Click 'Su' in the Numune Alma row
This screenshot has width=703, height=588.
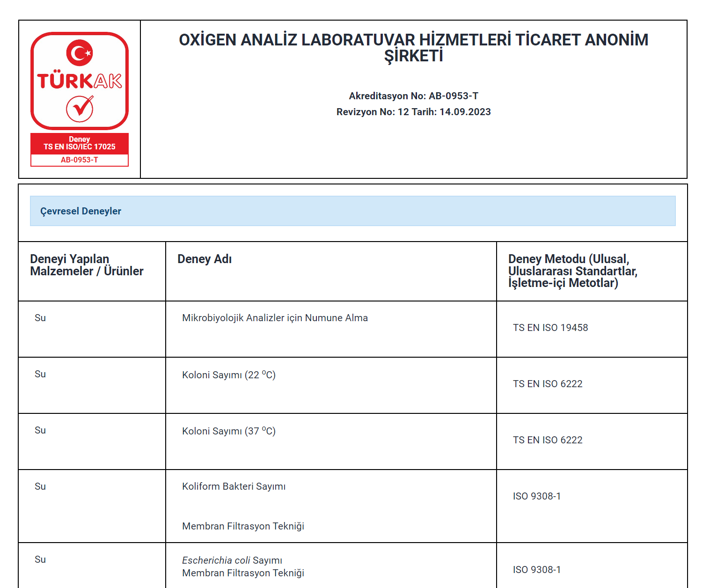(40, 318)
